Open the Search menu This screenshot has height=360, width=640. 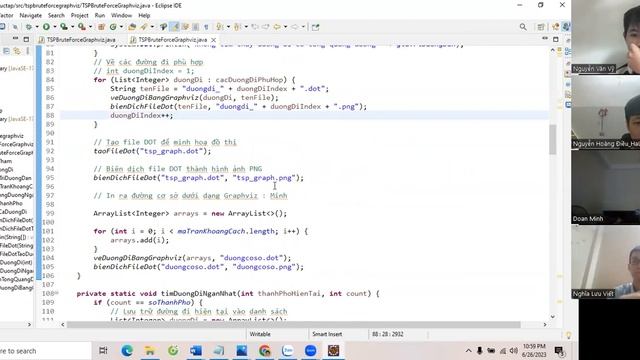tap(56, 16)
